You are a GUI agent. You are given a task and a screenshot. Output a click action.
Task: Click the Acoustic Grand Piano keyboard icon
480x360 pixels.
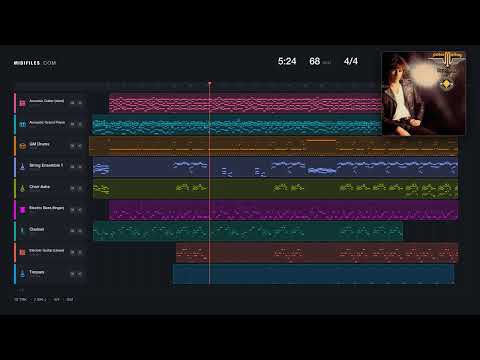(22, 124)
